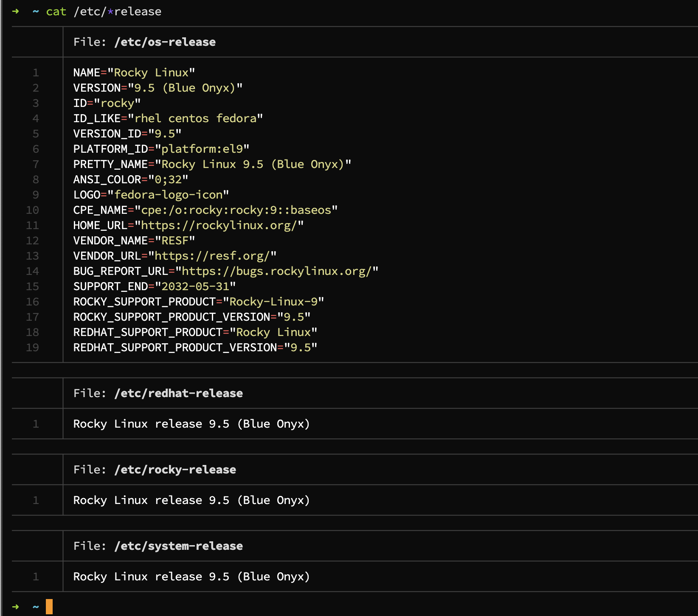Click the '/etc/system-release' file header

tap(178, 546)
